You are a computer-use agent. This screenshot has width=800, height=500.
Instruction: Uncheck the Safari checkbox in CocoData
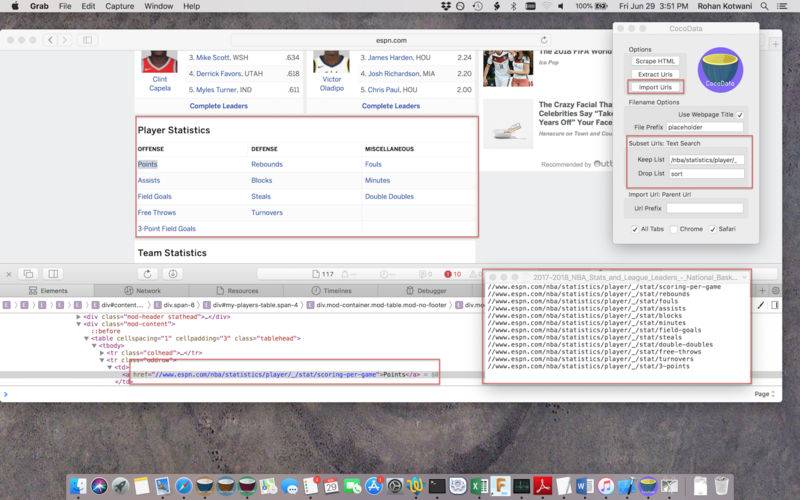pyautogui.click(x=713, y=229)
